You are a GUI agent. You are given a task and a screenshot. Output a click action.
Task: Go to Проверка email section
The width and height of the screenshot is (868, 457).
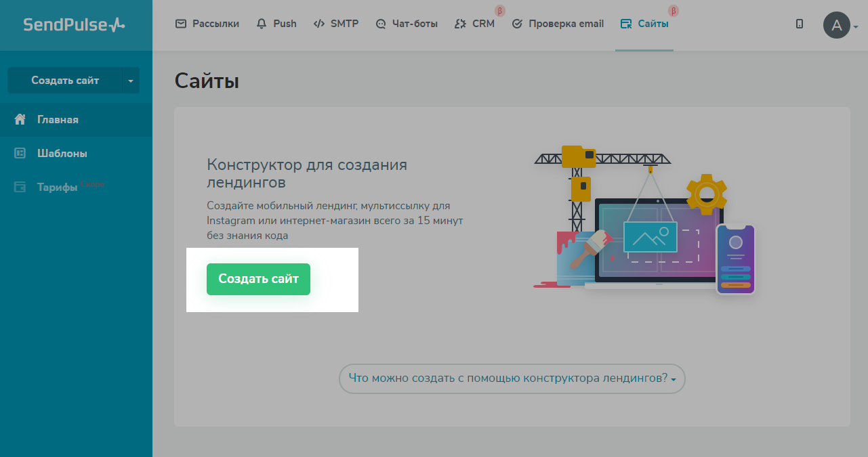(x=558, y=24)
